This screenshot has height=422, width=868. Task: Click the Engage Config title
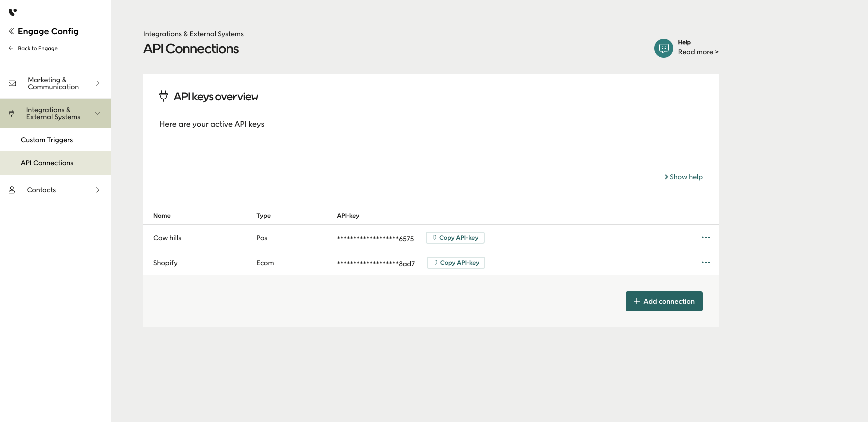(48, 31)
